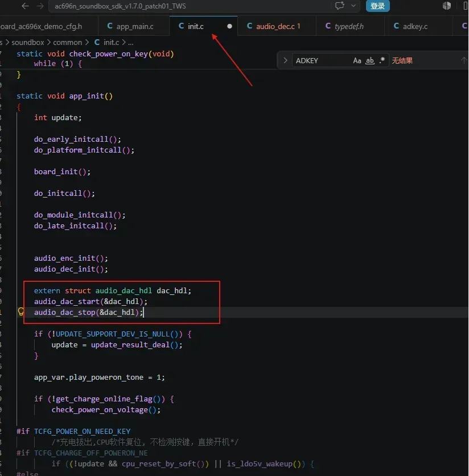Click on board_init(); line

click(62, 172)
